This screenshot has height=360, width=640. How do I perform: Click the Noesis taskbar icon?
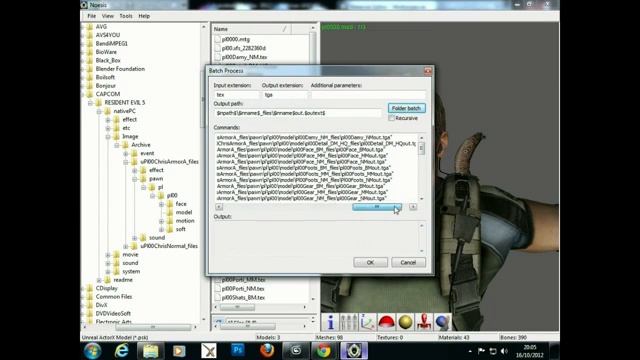(x=353, y=351)
